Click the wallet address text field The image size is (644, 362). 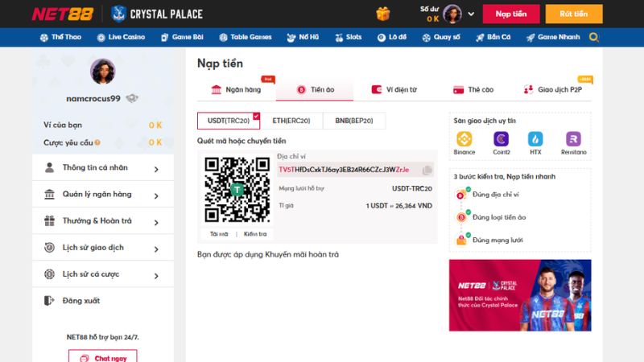pyautogui.click(x=355, y=170)
